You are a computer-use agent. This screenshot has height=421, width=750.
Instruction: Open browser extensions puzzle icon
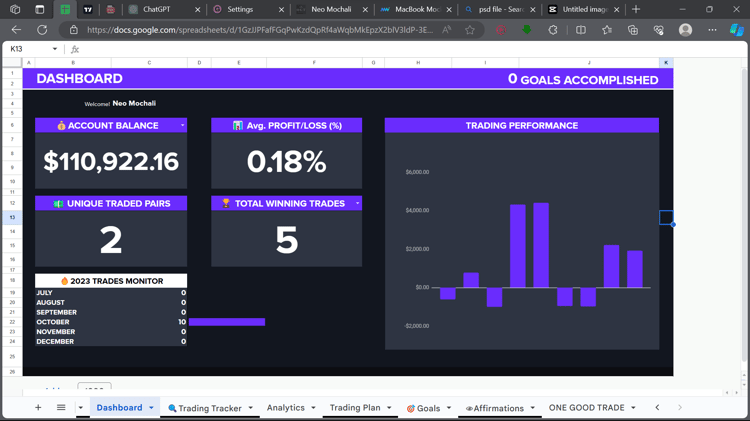pos(553,30)
